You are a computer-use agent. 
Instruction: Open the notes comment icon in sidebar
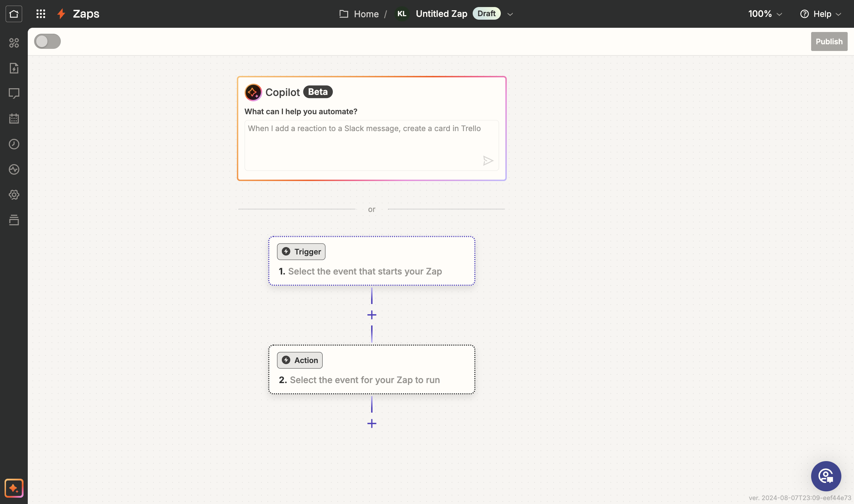[14, 93]
